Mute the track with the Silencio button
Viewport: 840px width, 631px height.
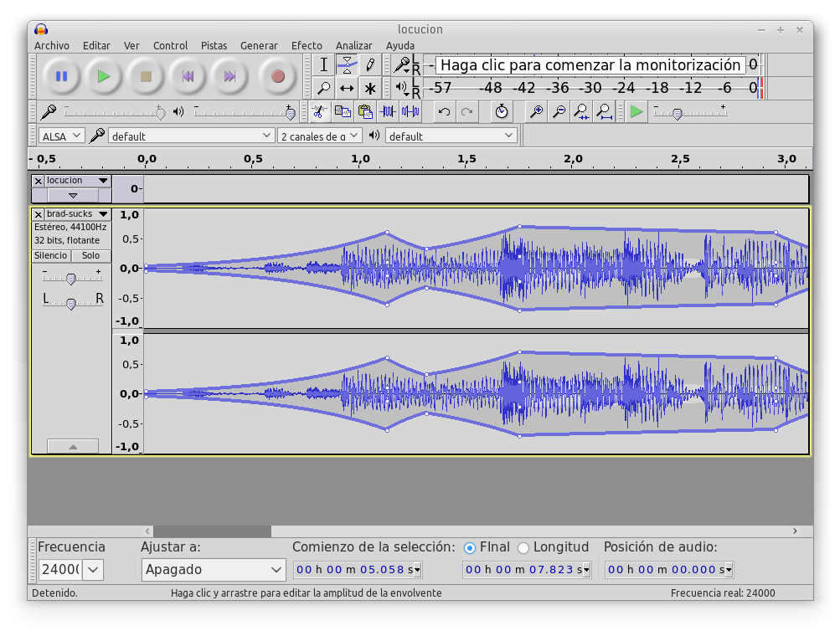[x=50, y=255]
